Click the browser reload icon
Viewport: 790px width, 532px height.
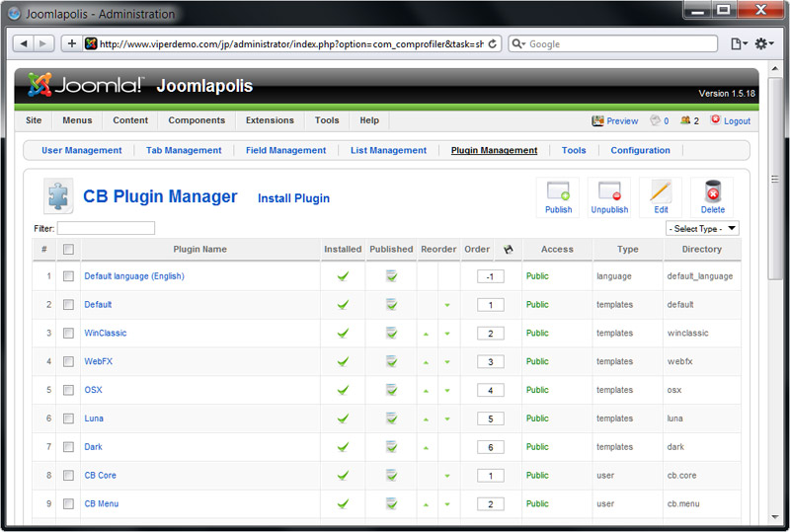coord(492,43)
